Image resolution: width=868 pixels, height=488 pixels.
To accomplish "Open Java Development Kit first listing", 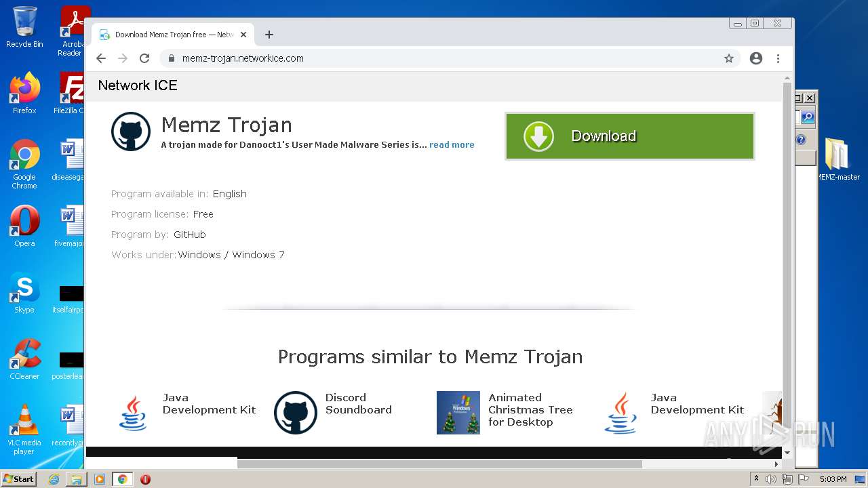I will click(209, 404).
